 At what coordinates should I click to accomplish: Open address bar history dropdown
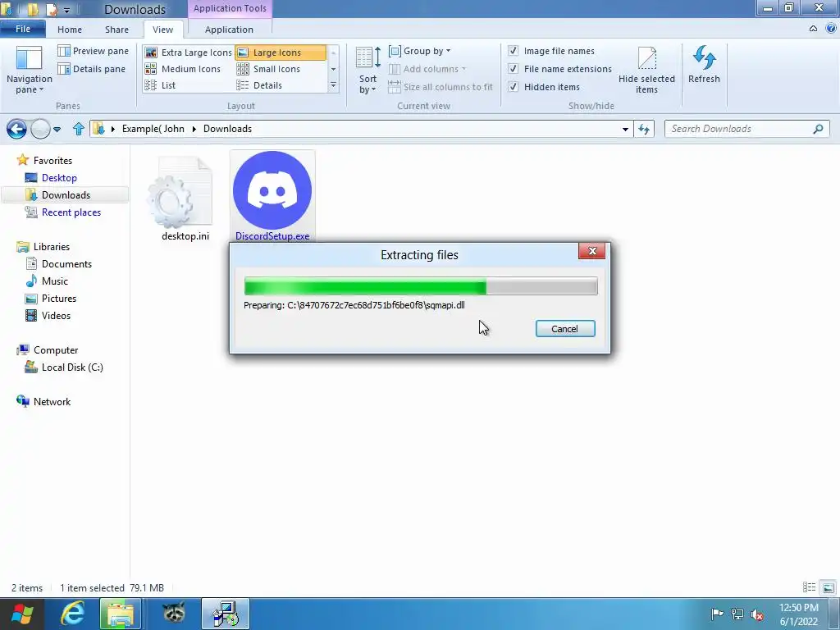pyautogui.click(x=625, y=129)
